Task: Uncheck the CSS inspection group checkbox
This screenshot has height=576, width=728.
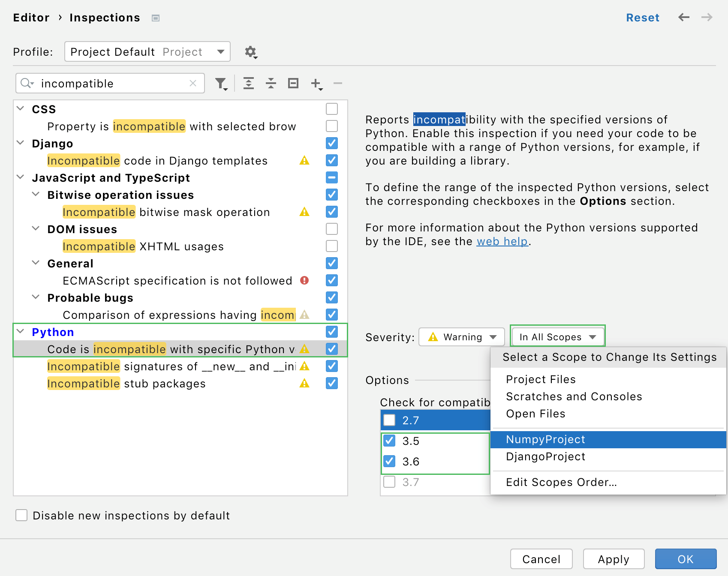Action: click(331, 109)
